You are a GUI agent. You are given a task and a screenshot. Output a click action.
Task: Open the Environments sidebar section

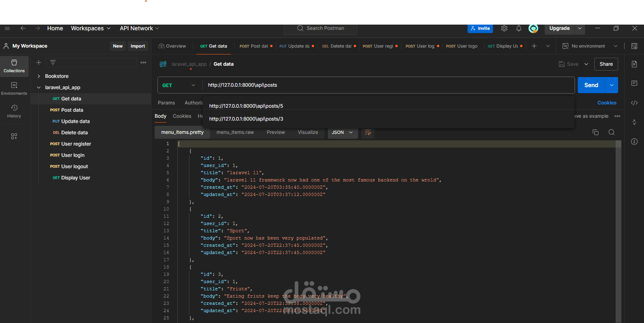(14, 89)
